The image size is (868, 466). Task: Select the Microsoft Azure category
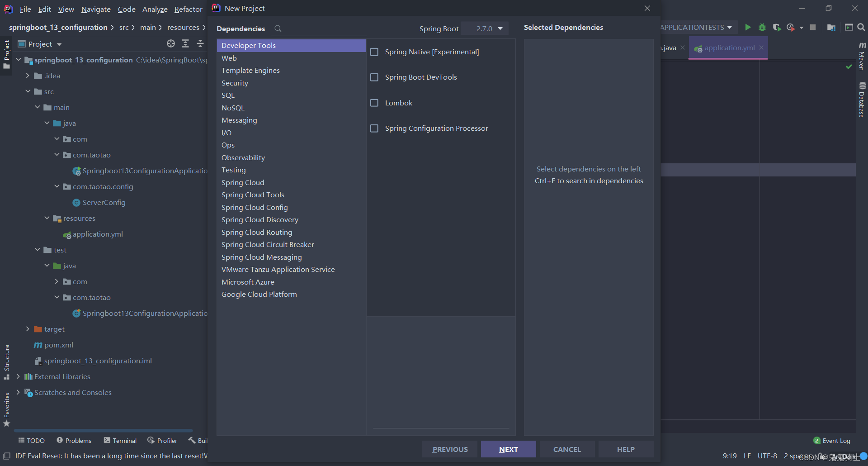point(291,282)
